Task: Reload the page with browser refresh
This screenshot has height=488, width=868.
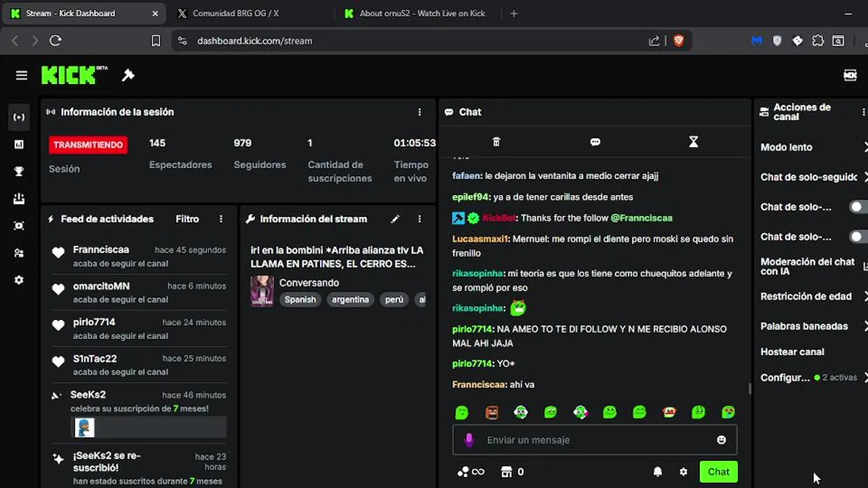Action: tap(56, 41)
